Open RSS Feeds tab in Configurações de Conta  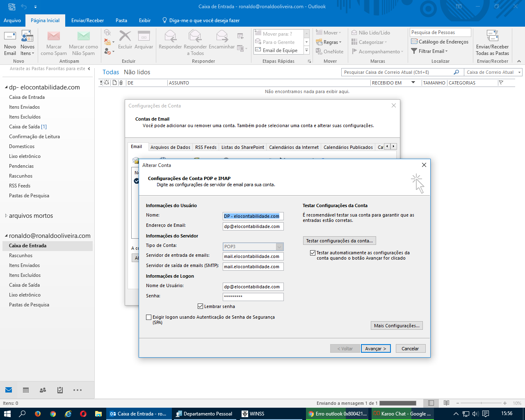[206, 147]
